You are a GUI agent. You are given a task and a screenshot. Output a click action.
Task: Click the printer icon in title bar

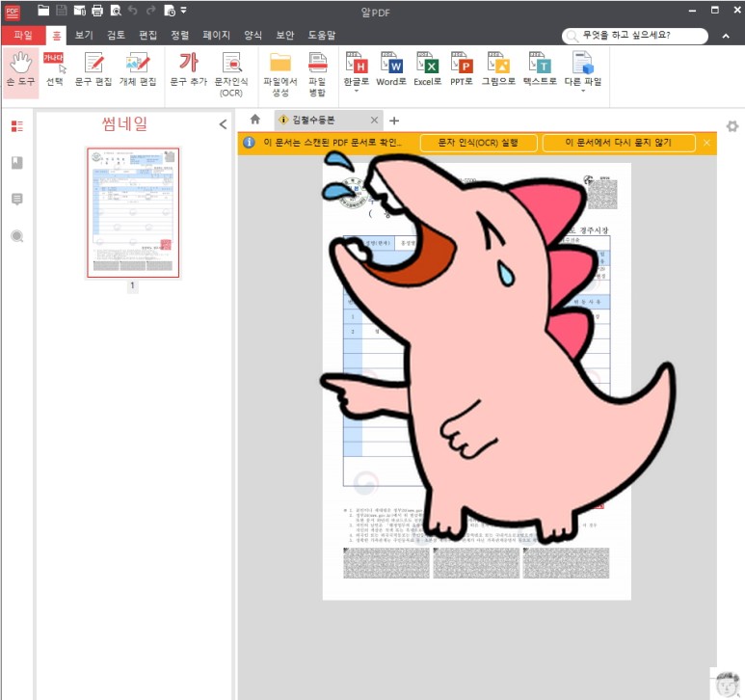(x=97, y=11)
